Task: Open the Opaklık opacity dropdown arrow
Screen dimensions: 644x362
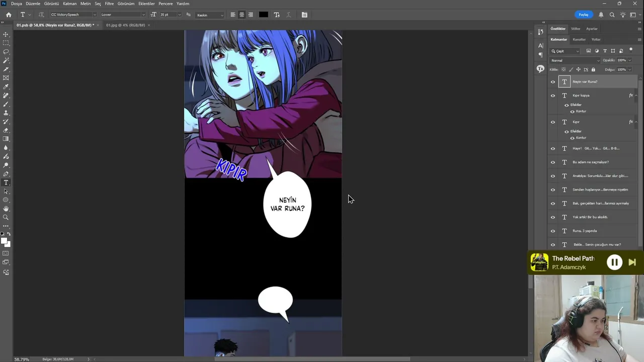Action: (629, 60)
